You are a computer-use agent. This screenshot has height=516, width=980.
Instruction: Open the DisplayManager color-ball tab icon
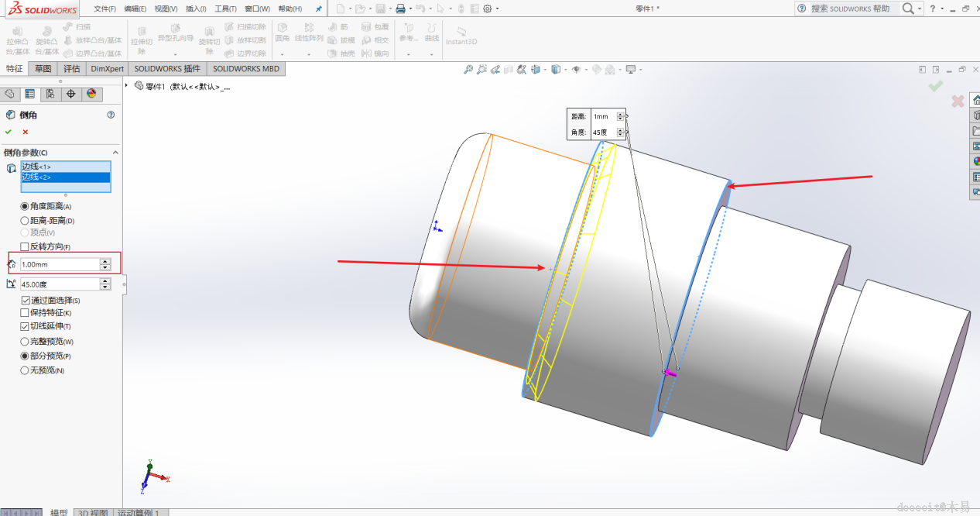click(91, 94)
